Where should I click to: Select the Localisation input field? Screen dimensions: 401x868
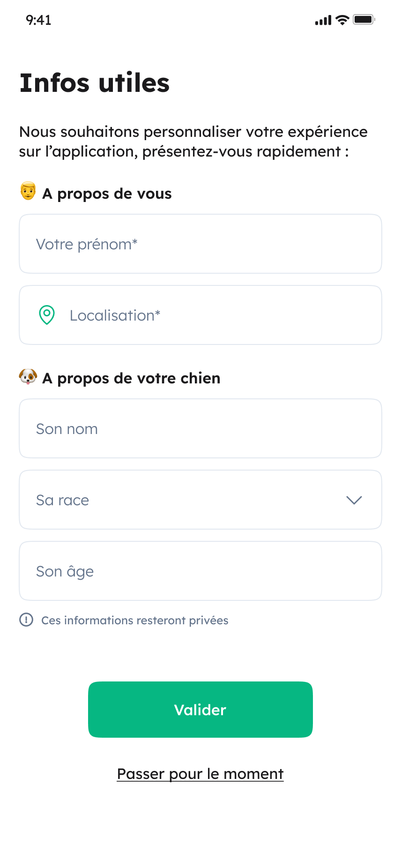215,315
